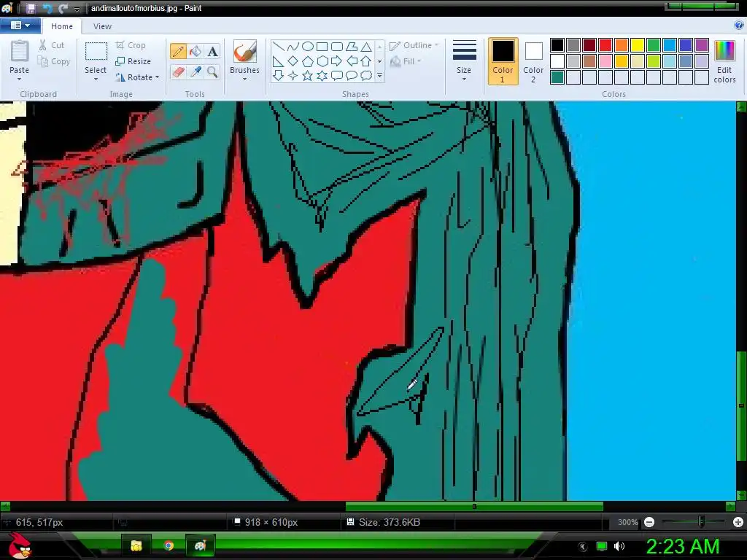Click the Cut button
Viewport: 747px width, 560px height.
(x=52, y=45)
